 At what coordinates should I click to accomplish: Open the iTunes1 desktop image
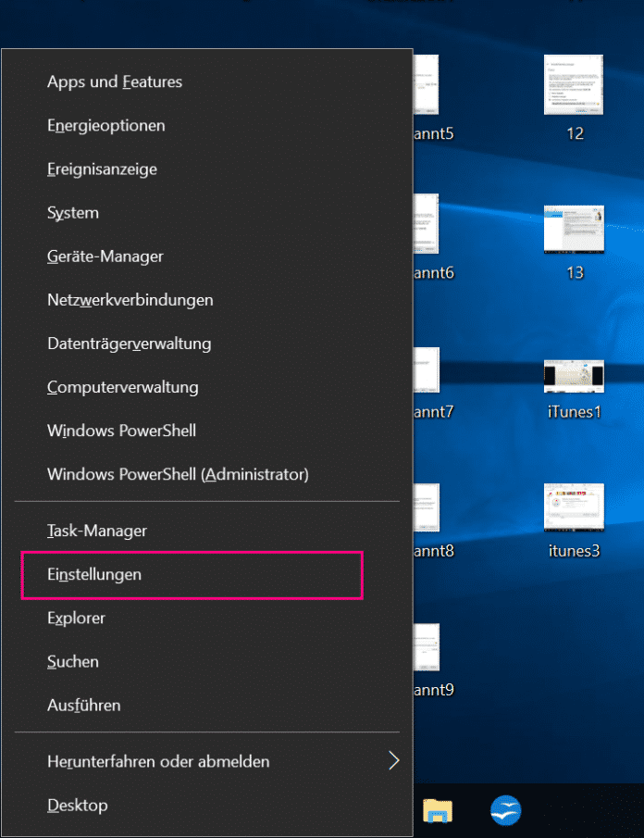pos(574,376)
